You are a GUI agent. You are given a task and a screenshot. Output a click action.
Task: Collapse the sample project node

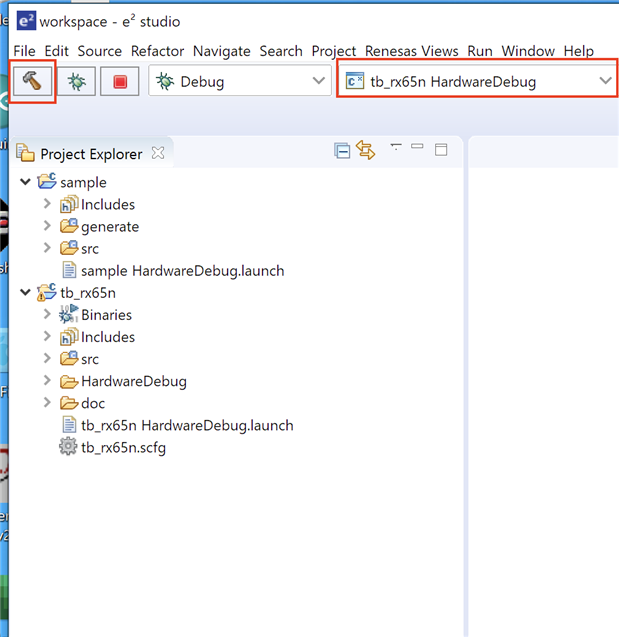coord(26,182)
